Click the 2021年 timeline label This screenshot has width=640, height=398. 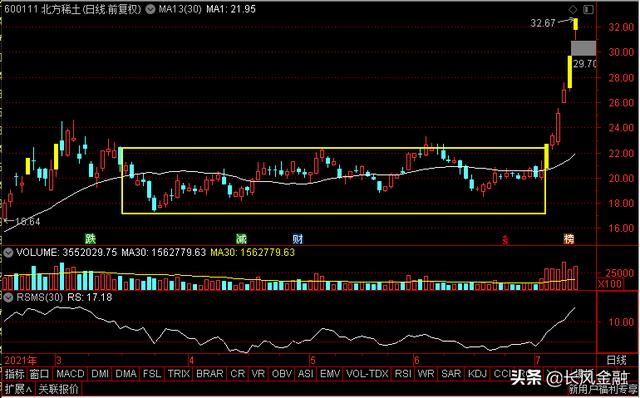point(20,360)
